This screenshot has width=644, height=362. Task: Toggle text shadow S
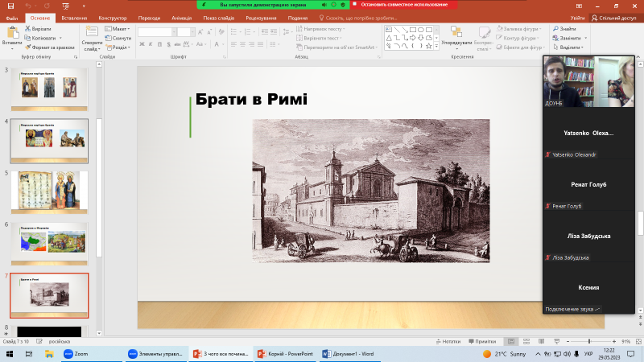[x=168, y=44]
